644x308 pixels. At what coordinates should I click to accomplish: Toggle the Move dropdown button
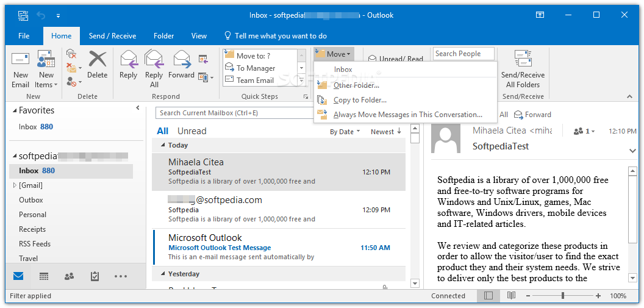tap(333, 54)
